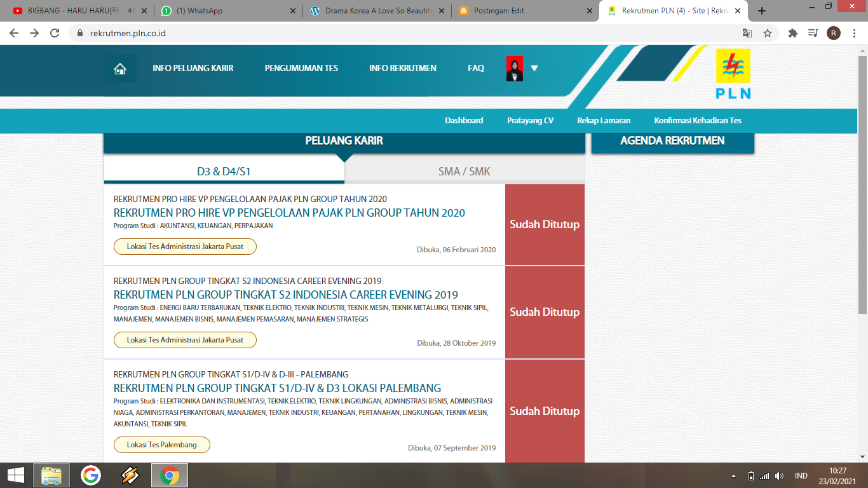
Task: Open a new browser tab
Action: click(762, 11)
